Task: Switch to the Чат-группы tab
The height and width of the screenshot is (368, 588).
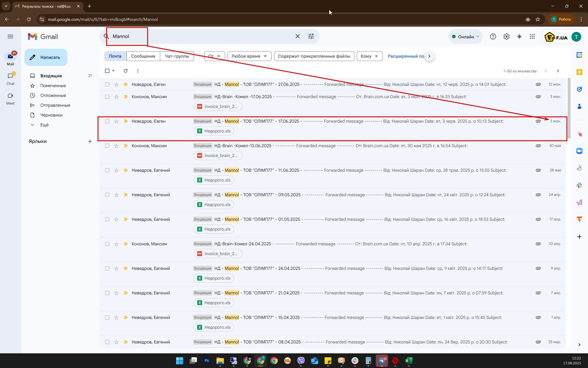Action: point(177,56)
